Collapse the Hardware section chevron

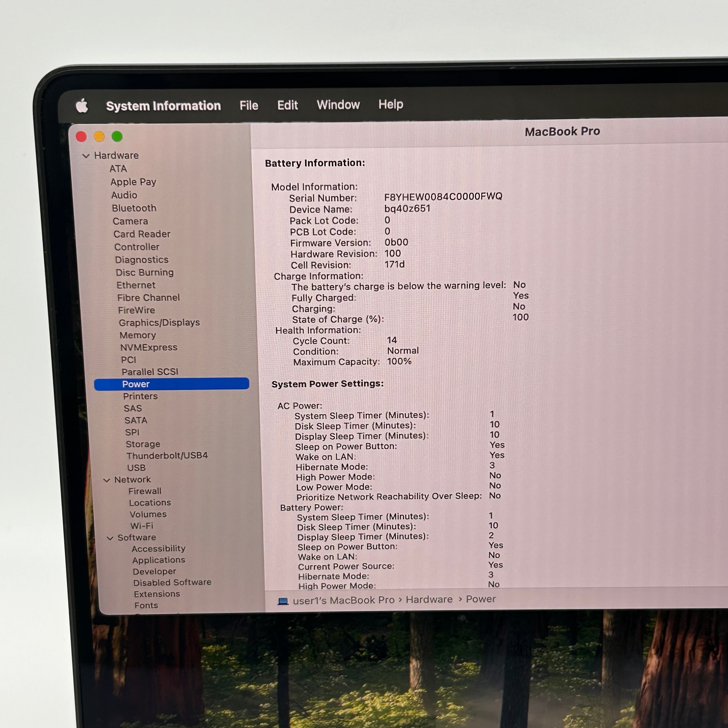(x=86, y=156)
